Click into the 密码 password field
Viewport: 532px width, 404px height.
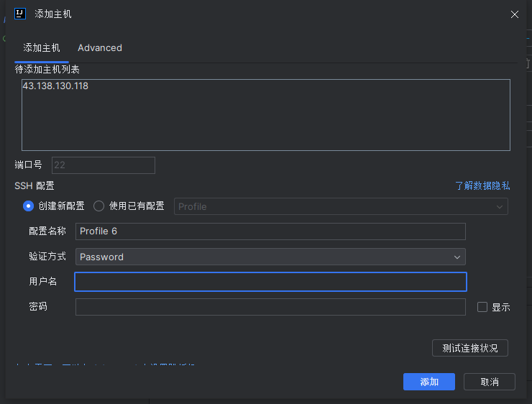click(270, 307)
